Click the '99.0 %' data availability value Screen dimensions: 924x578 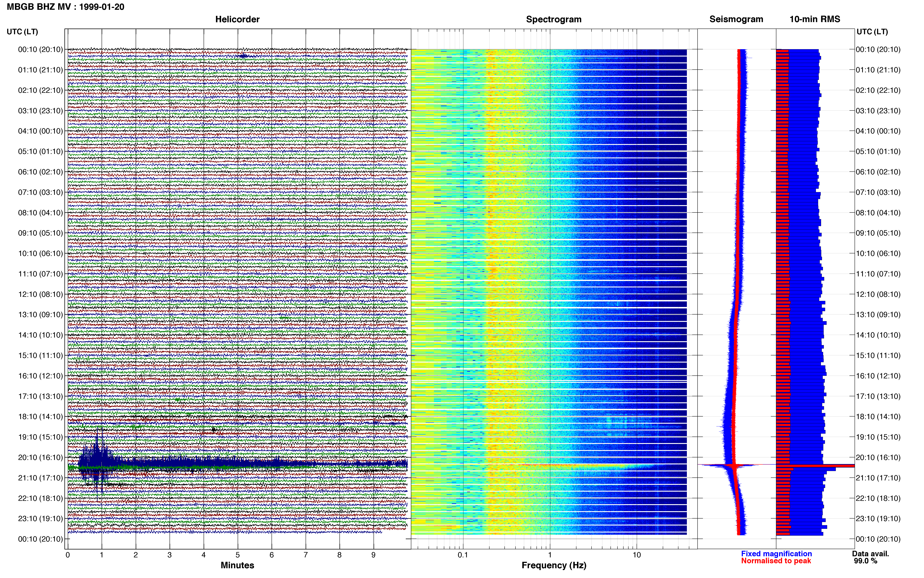[x=865, y=561]
